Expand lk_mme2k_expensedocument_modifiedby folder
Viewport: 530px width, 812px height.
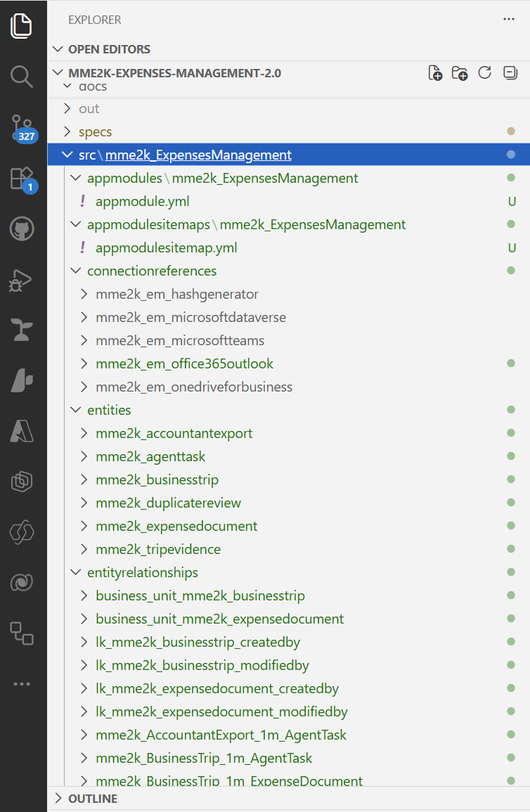coord(288,711)
